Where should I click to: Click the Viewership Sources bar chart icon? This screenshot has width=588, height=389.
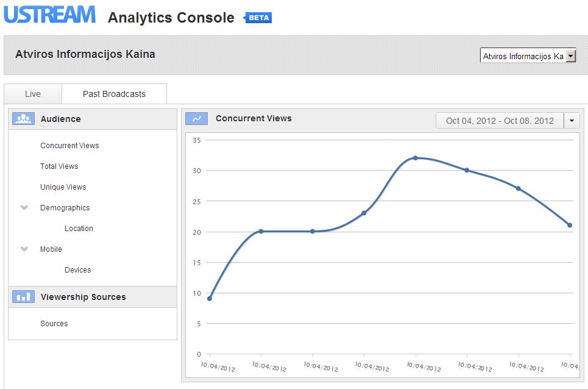click(23, 297)
